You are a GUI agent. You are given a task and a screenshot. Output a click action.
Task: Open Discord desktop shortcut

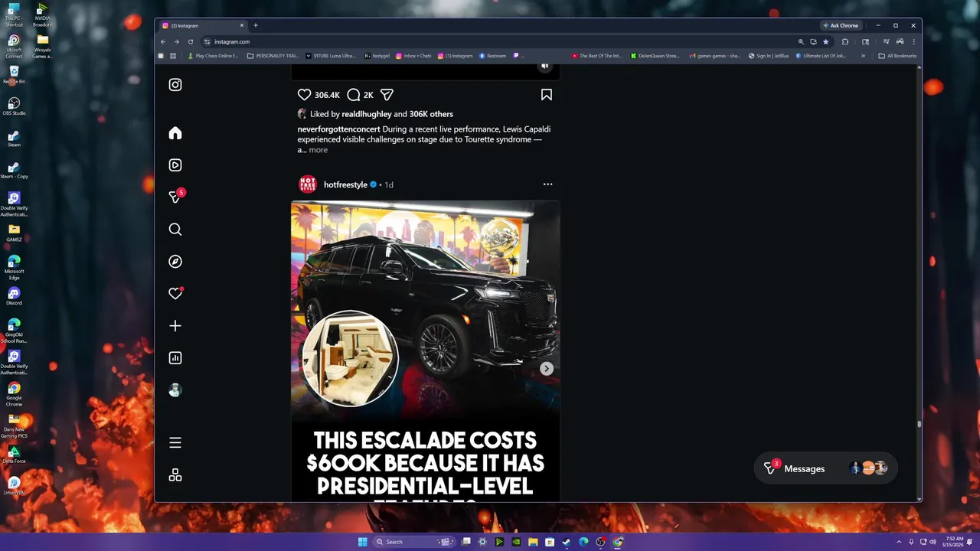[14, 296]
